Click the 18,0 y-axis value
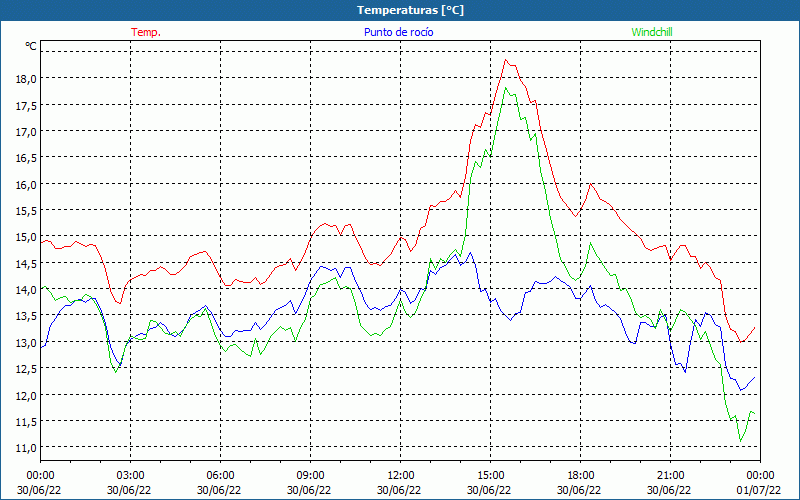The height and width of the screenshot is (500, 800). point(27,79)
